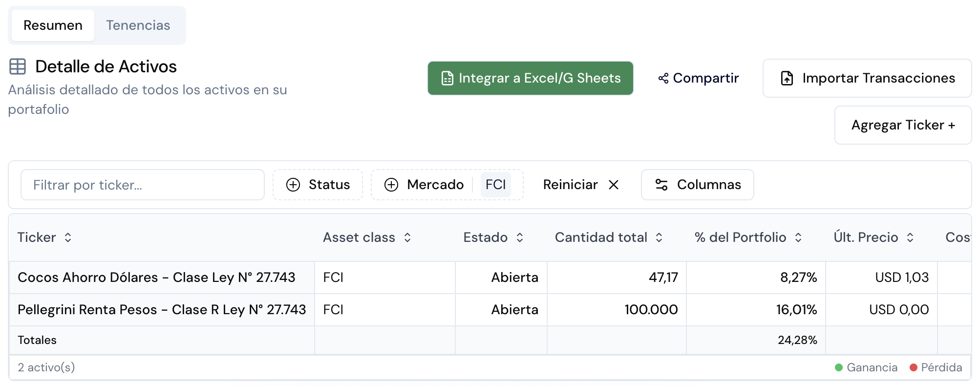The height and width of the screenshot is (386, 980).
Task: Click the plus icon on the Mercado filter
Action: (x=391, y=185)
